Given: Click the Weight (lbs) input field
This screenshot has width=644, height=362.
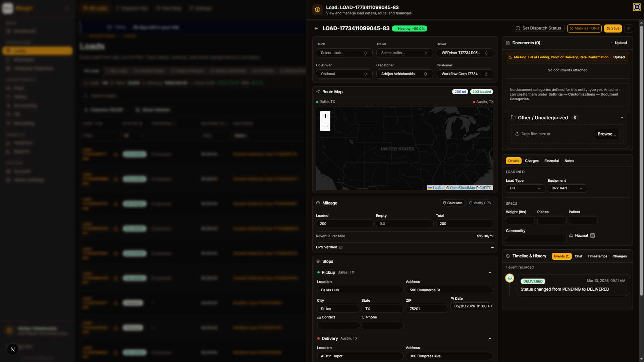Looking at the screenshot, I should 520,220.
